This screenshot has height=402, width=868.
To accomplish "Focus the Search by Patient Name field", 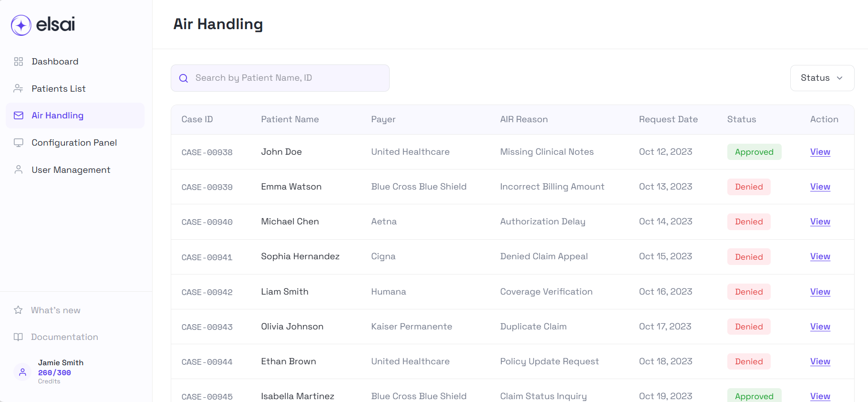I will 280,78.
